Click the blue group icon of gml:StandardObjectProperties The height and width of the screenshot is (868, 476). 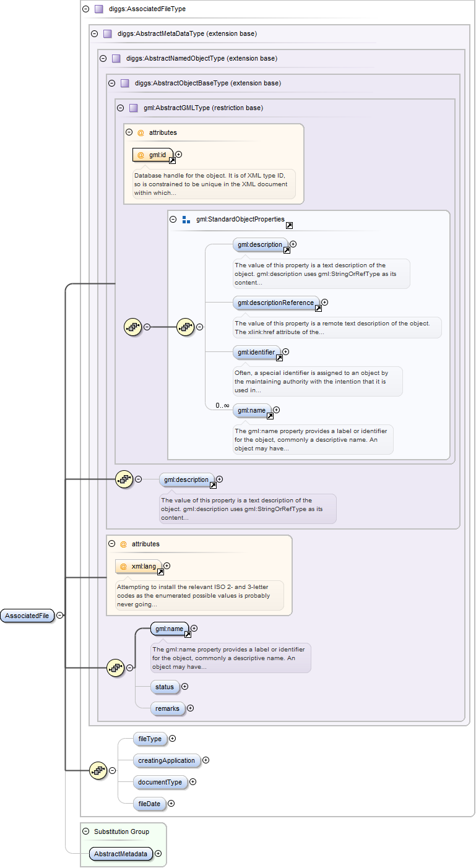point(186,220)
